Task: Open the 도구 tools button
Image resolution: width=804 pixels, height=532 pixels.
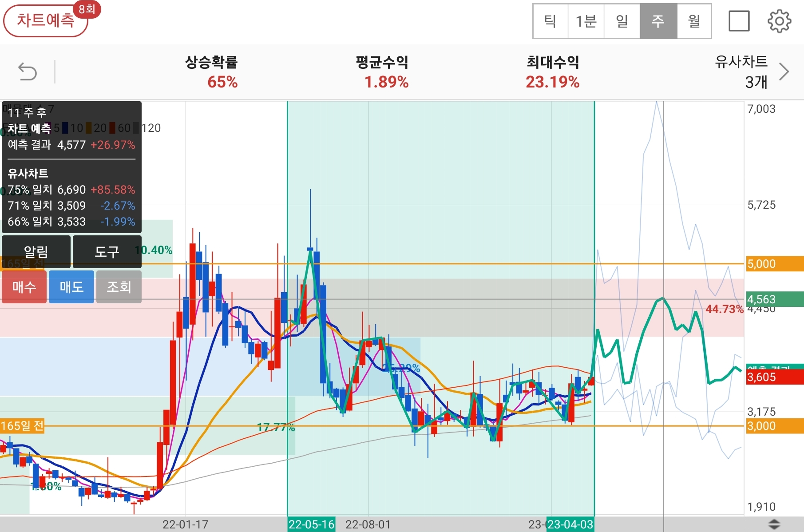Action: click(x=107, y=252)
